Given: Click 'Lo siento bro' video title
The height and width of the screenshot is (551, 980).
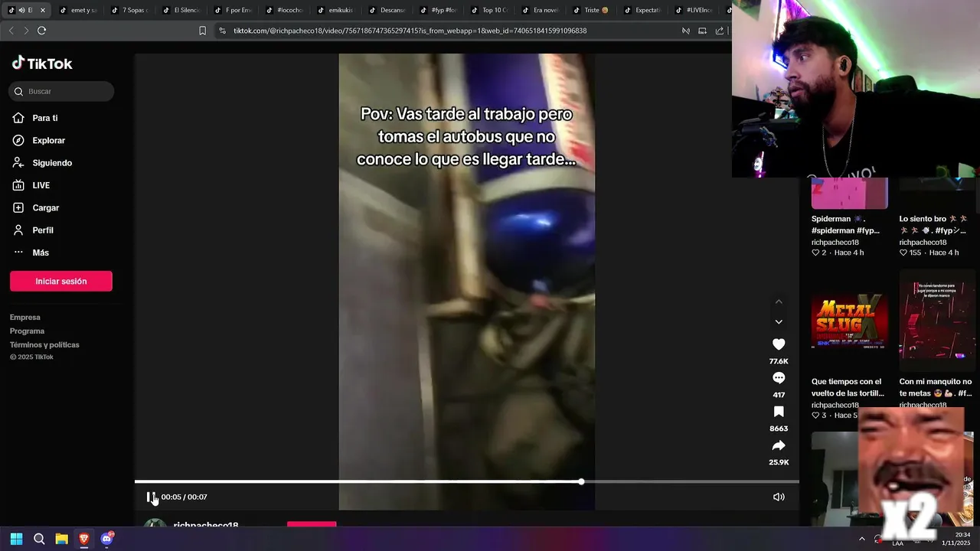Looking at the screenshot, I should (933, 224).
